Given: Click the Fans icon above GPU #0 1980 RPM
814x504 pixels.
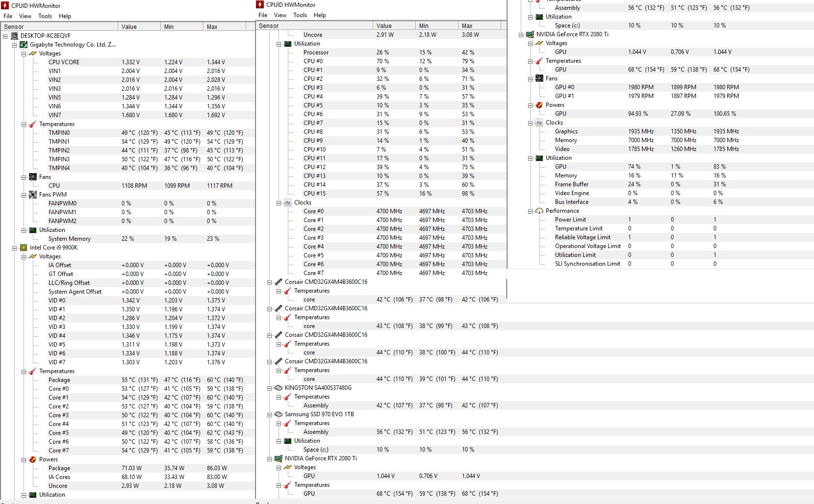Looking at the screenshot, I should (539, 78).
